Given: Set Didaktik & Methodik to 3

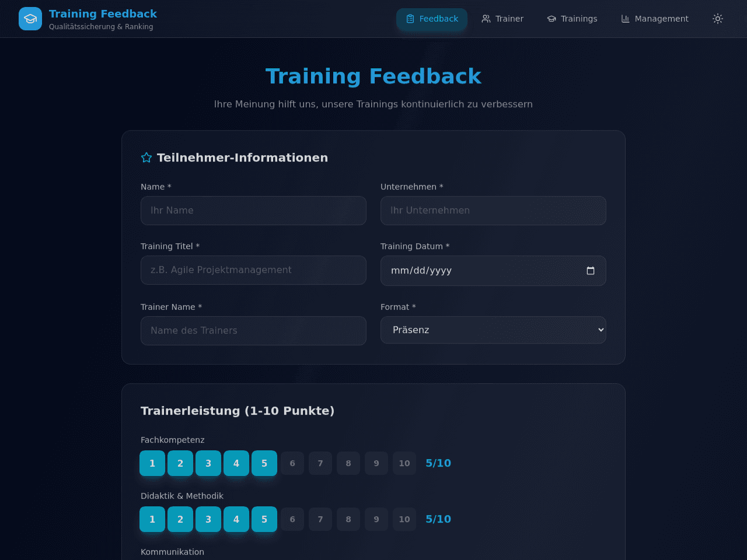Looking at the screenshot, I should pyautogui.click(x=208, y=519).
